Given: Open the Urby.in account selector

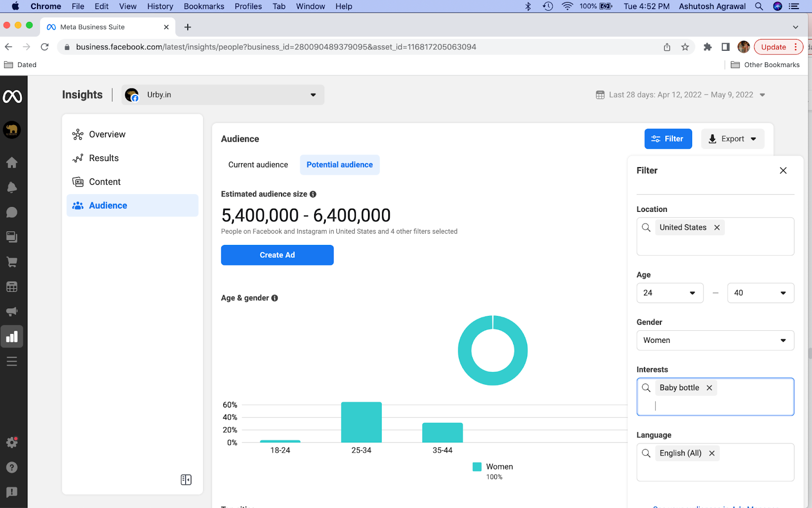Looking at the screenshot, I should point(223,95).
